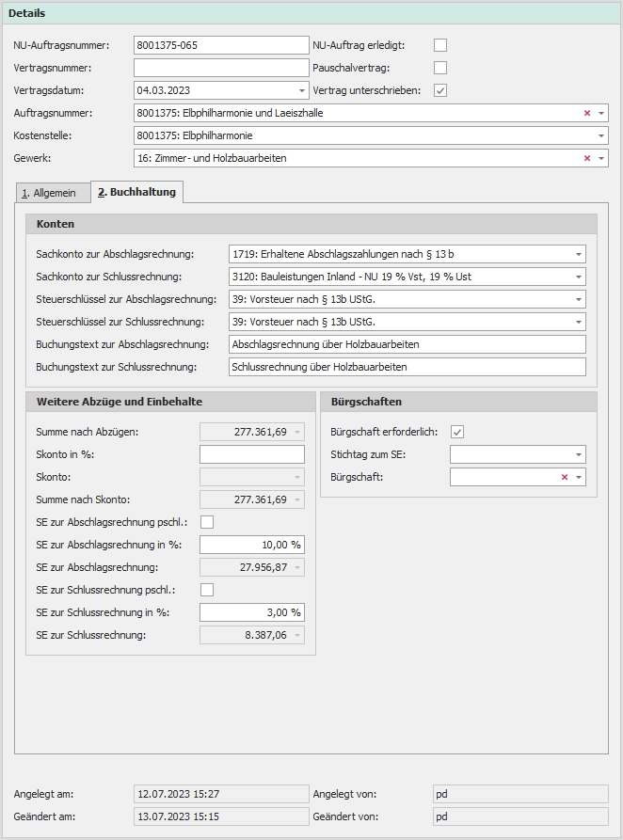Enable the Pauschalvertrag checkbox

point(440,68)
